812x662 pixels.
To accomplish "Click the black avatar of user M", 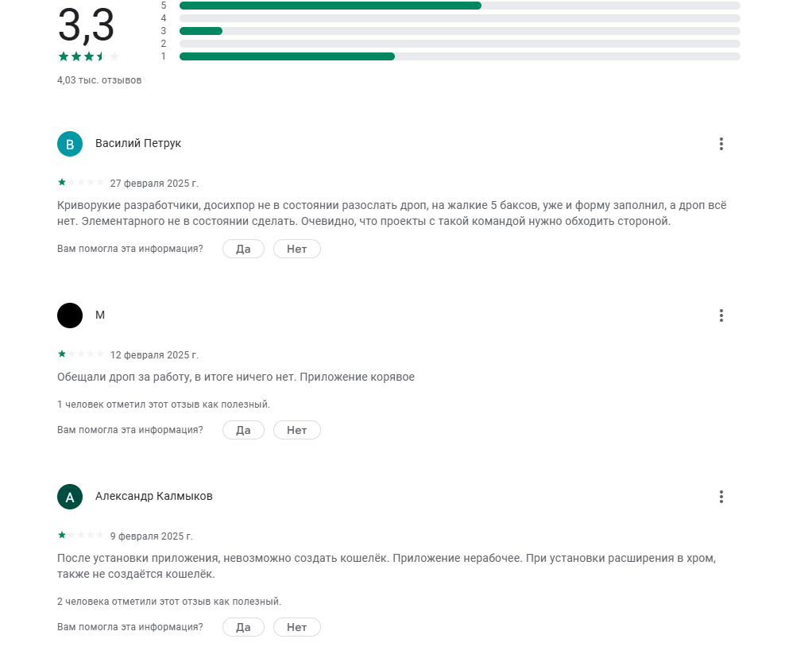I will pyautogui.click(x=70, y=316).
